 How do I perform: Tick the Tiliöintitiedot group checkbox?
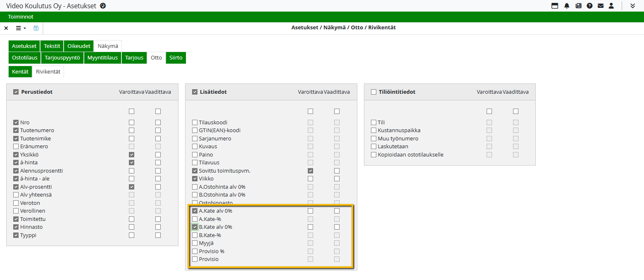pos(373,92)
